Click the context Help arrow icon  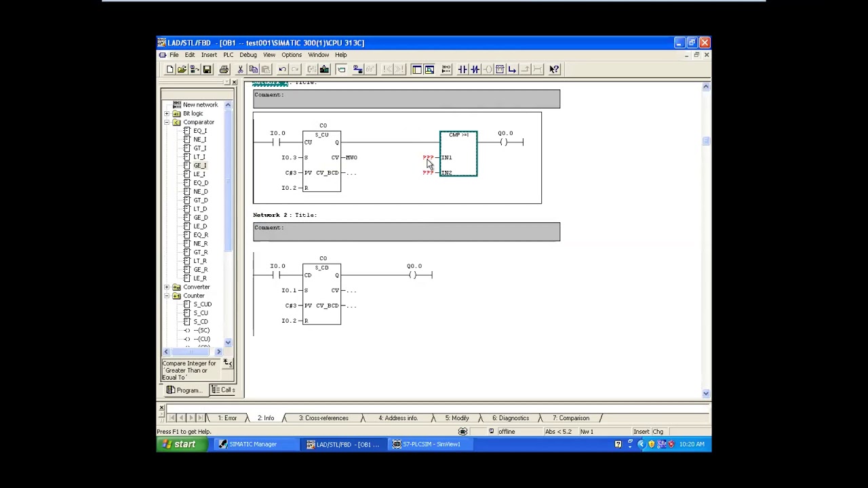pos(554,69)
